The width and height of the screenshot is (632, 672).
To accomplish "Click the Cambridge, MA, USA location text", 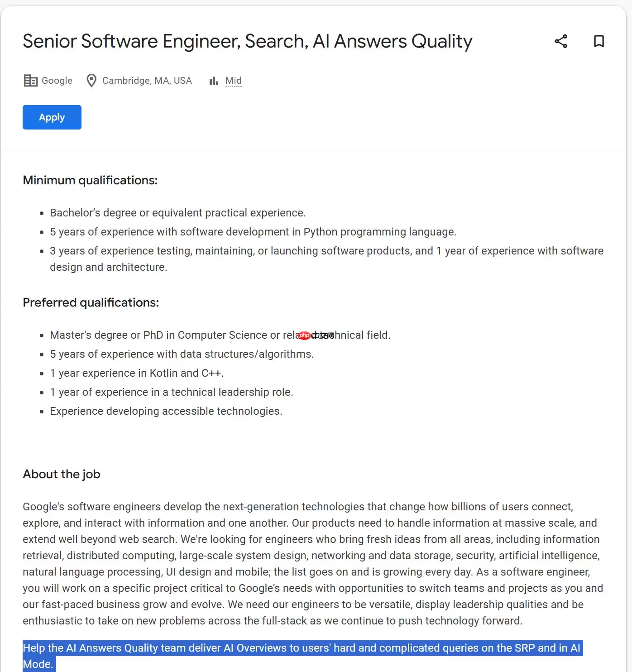I will [x=147, y=81].
